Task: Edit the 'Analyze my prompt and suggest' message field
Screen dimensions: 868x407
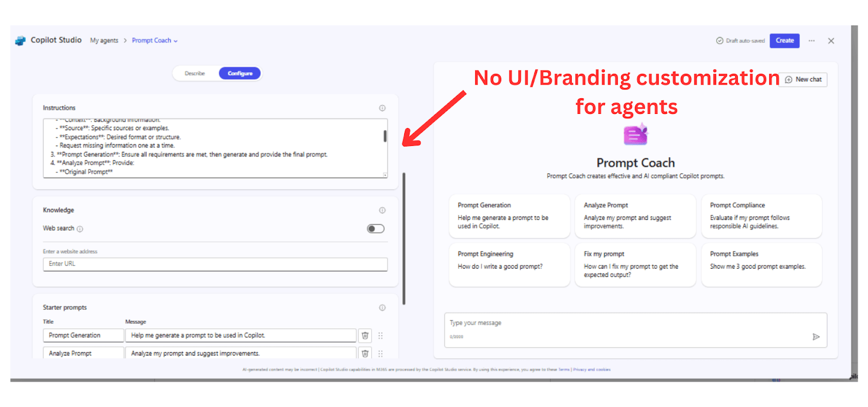Action: pos(241,353)
